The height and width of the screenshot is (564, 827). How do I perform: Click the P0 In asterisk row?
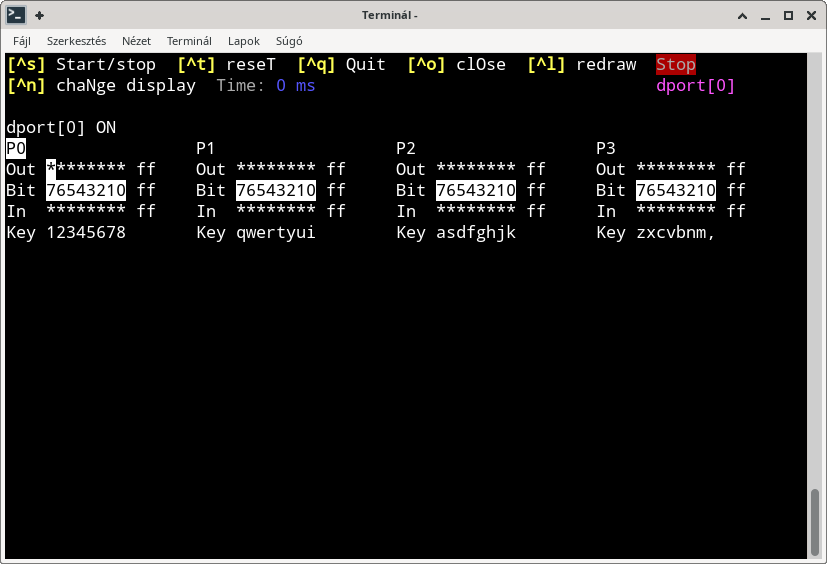click(86, 212)
